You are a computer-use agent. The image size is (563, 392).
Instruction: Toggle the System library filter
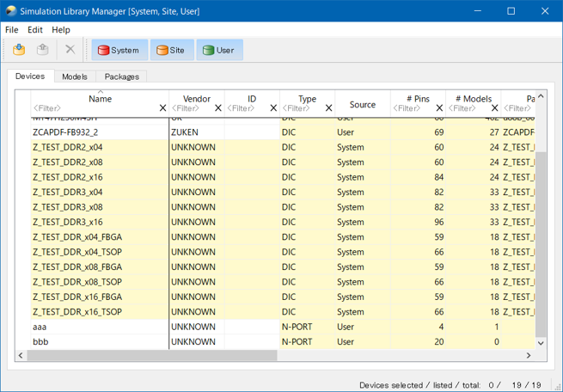[x=119, y=50]
